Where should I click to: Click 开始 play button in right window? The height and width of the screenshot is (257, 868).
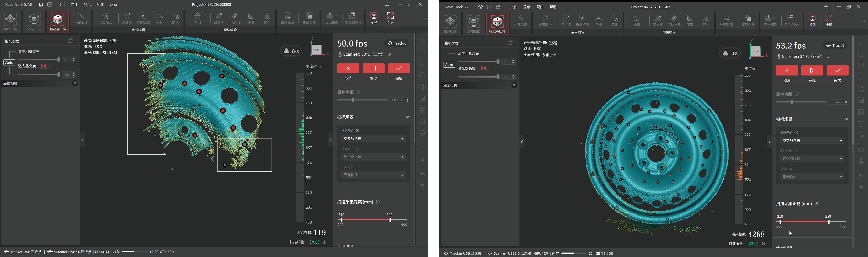tap(812, 70)
